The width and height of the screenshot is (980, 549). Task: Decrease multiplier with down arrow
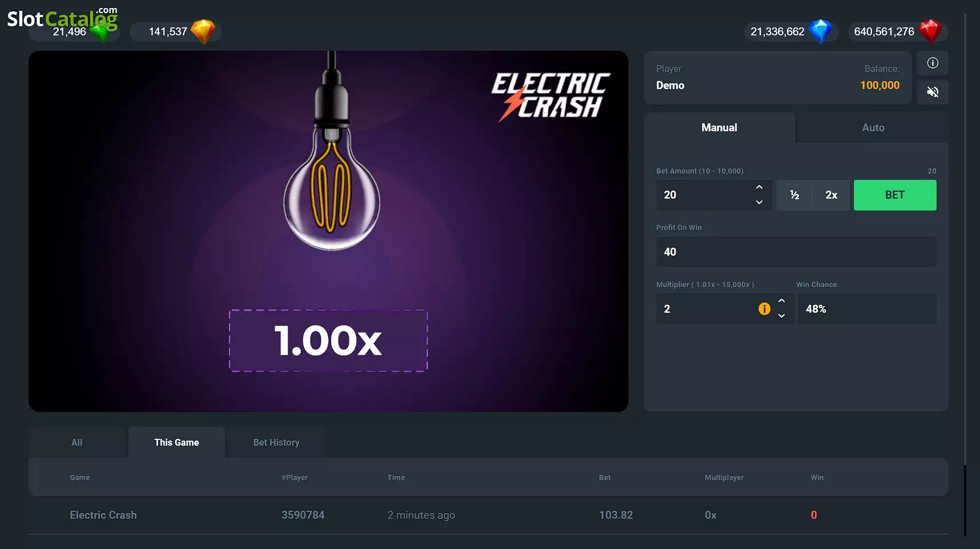tap(781, 316)
